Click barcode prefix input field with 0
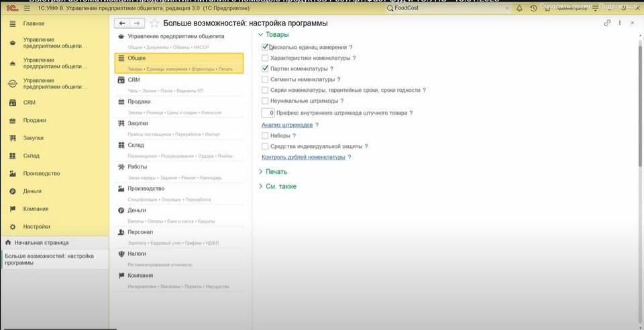This screenshot has height=330, width=644. (x=268, y=113)
